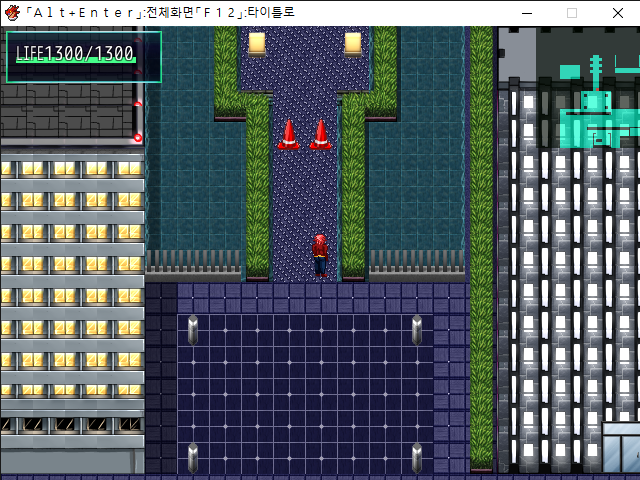Click the left glowing lamp on the path
This screenshot has width=640, height=480.
(257, 44)
